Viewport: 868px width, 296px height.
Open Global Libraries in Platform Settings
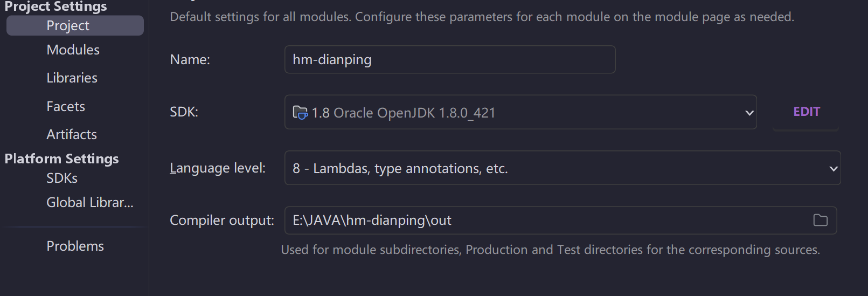coord(89,202)
